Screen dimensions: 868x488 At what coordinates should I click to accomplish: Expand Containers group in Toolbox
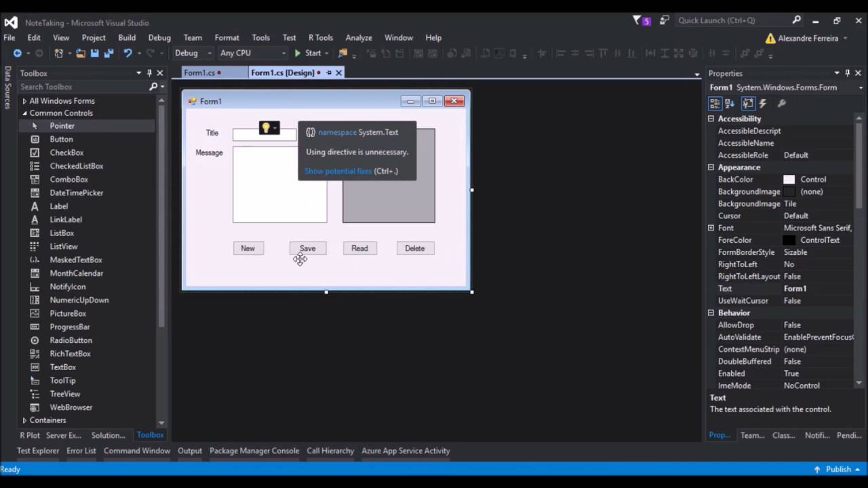[x=24, y=420]
